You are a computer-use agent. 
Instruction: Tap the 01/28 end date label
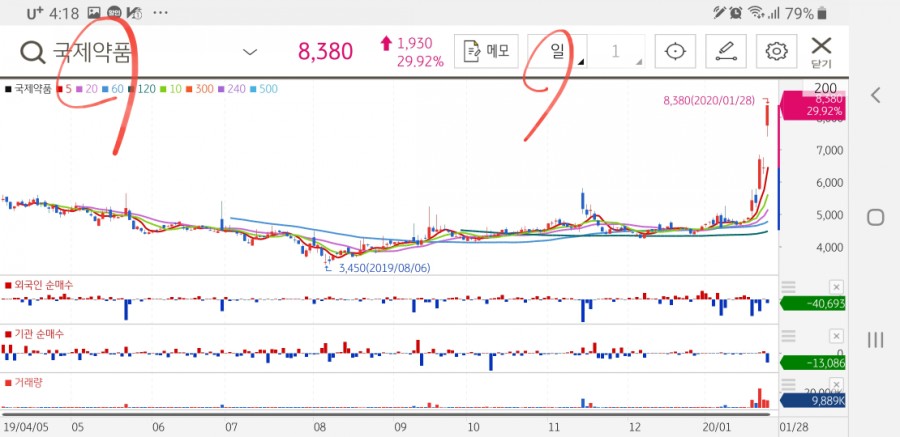click(792, 427)
